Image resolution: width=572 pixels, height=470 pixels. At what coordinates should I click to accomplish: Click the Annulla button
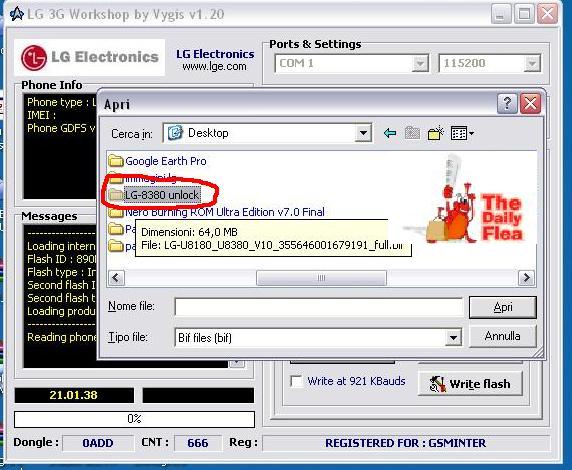[503, 336]
